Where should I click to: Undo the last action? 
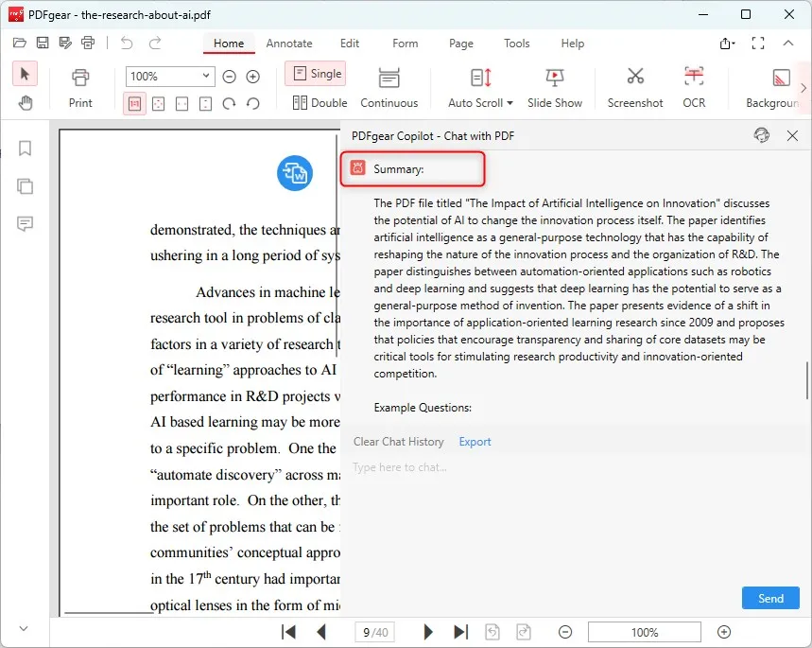tap(127, 43)
